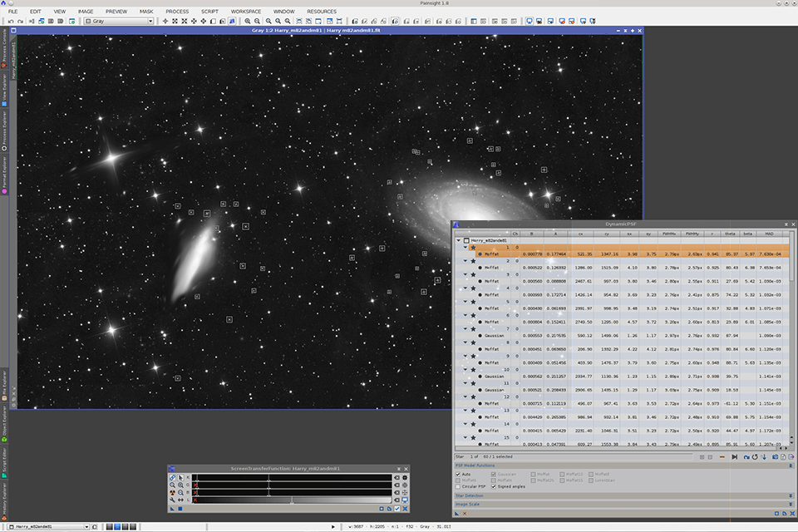The height and width of the screenshot is (532, 798).
Task: Expand the Star Detection section
Action: tap(791, 496)
